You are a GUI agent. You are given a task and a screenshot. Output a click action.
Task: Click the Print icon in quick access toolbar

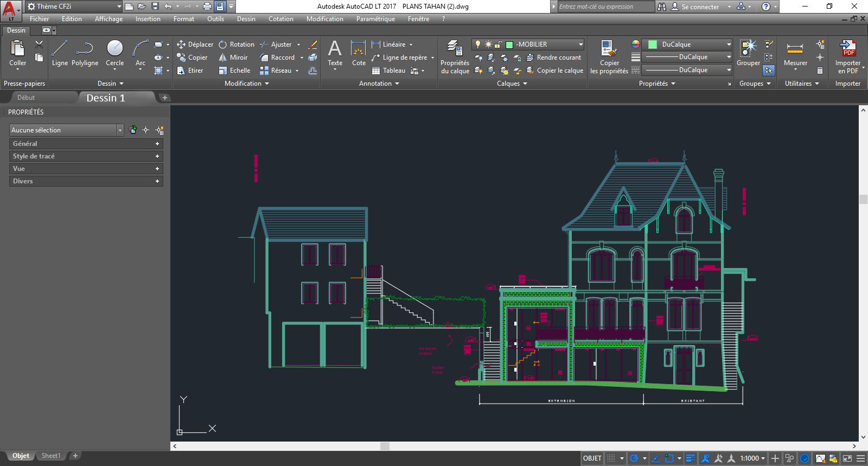tap(207, 7)
